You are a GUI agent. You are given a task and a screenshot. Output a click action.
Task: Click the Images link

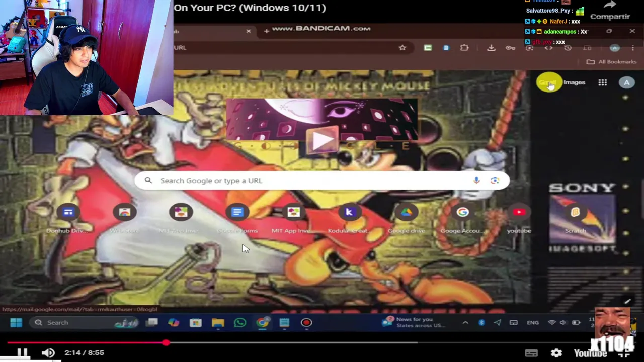(574, 82)
